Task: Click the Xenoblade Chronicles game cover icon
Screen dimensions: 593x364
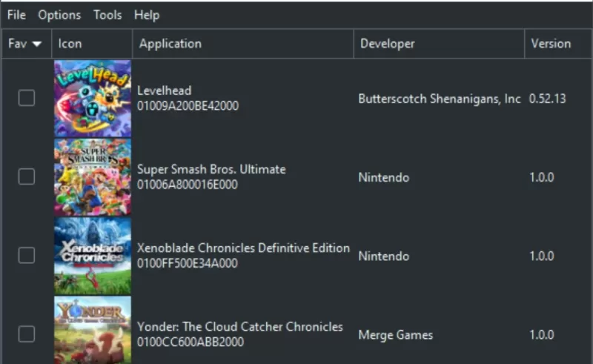Action: (x=93, y=256)
